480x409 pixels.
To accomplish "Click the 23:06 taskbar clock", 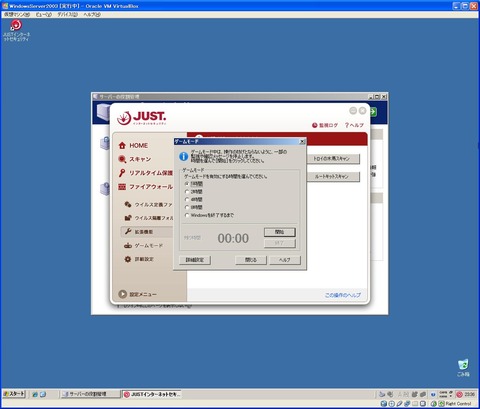I will (470, 394).
